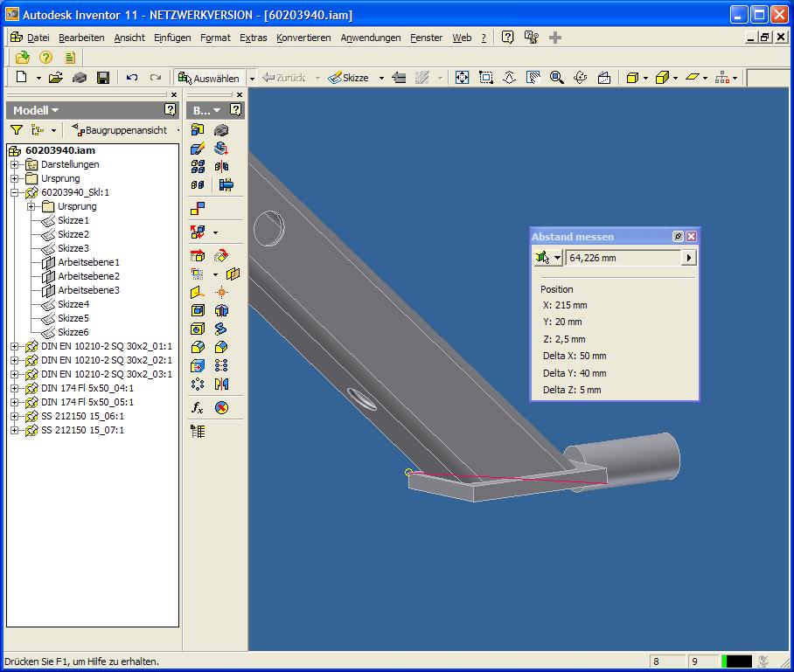Open the Ansicht menu
This screenshot has width=794, height=672.
pos(129,38)
